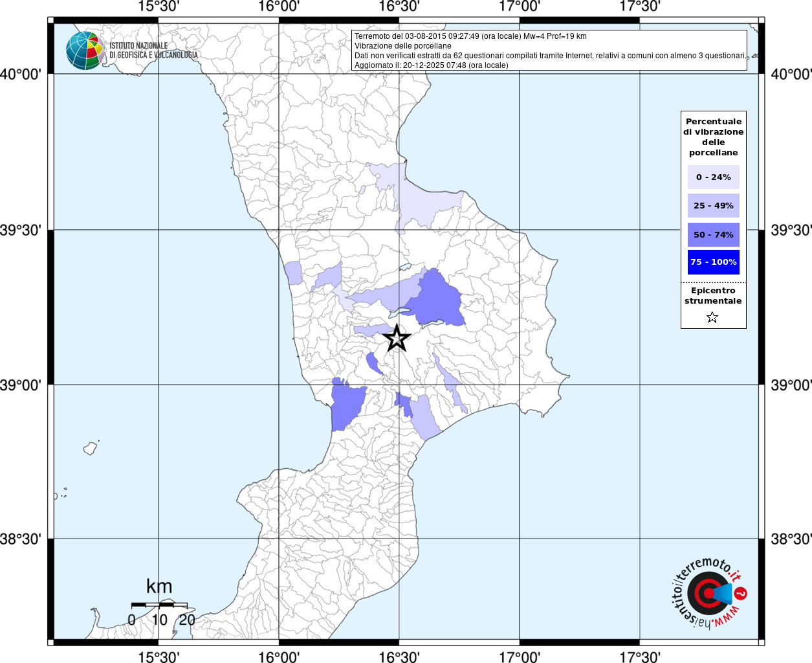Click the right 39°30' latitude label
The height and width of the screenshot is (663, 812).
[791, 230]
